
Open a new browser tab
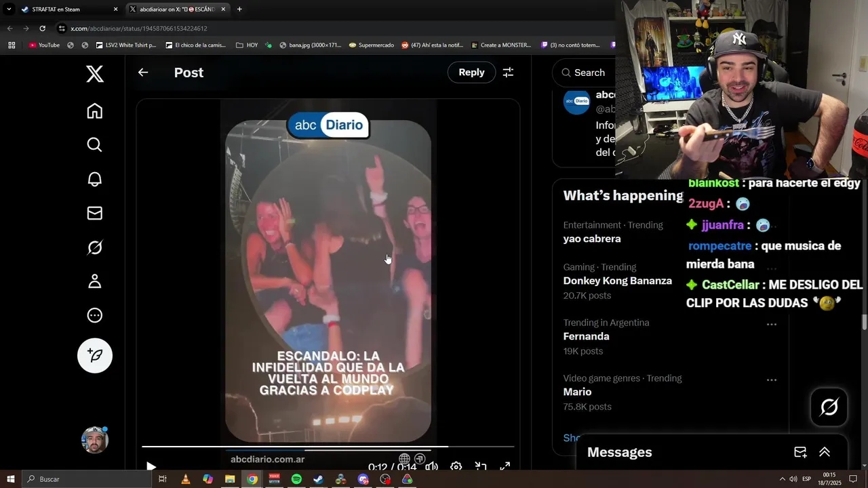coord(239,9)
